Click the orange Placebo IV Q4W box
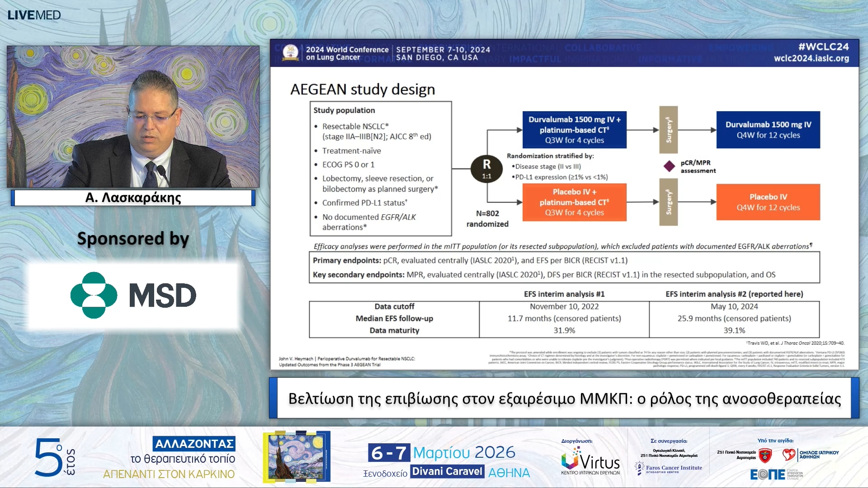The width and height of the screenshot is (868, 488). [x=768, y=202]
